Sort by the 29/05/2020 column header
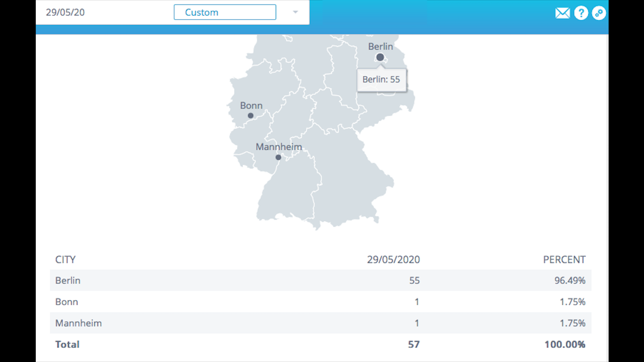 [x=393, y=259]
